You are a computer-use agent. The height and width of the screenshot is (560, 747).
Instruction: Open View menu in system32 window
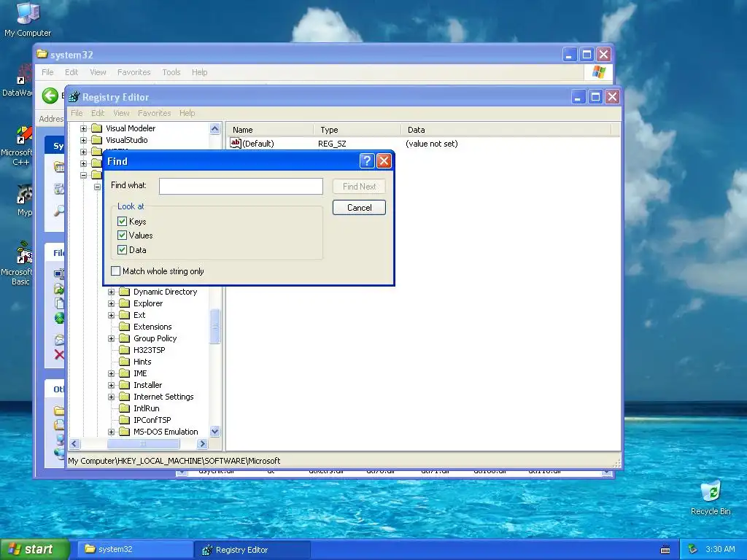tap(98, 72)
